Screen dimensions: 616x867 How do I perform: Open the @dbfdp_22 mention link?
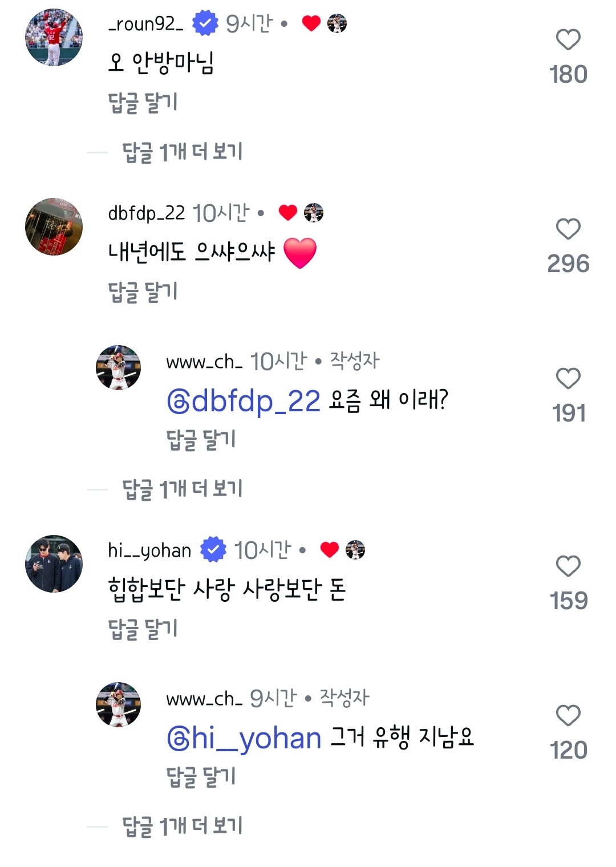click(244, 402)
